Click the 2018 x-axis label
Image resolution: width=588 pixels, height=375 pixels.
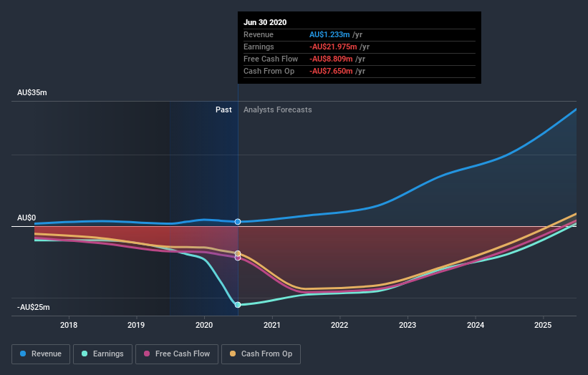point(69,325)
